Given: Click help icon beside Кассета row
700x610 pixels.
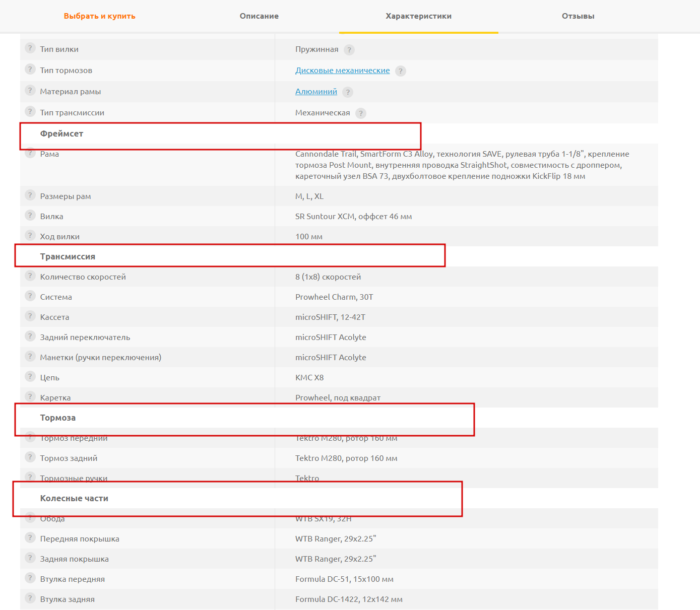Looking at the screenshot, I should coord(30,316).
